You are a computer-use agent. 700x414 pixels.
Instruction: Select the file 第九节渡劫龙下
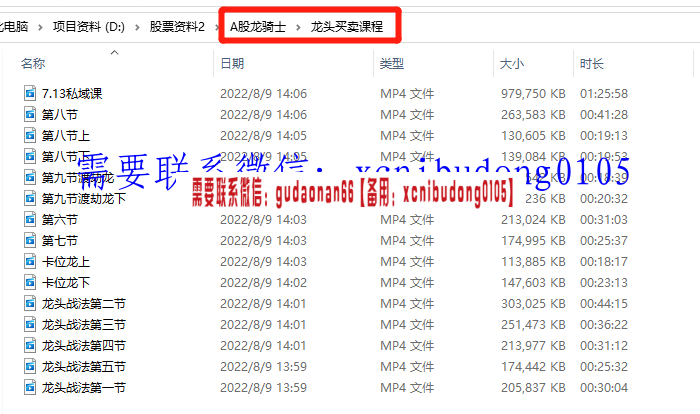pyautogui.click(x=83, y=198)
